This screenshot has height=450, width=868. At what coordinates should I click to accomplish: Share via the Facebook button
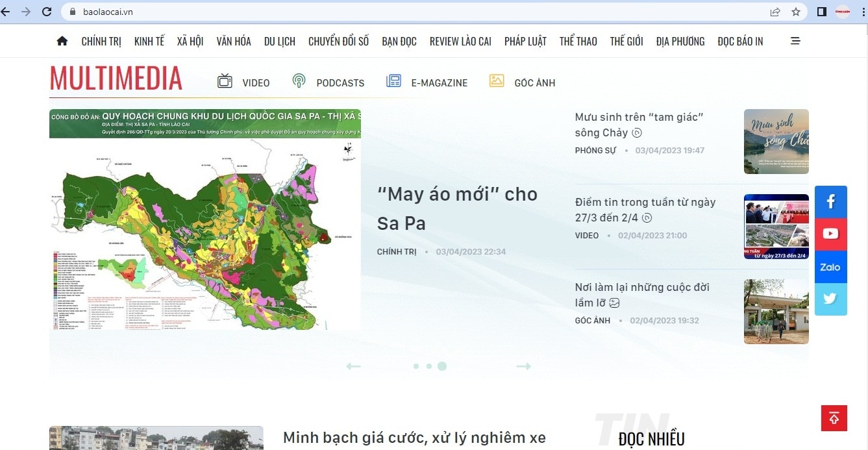(x=831, y=202)
